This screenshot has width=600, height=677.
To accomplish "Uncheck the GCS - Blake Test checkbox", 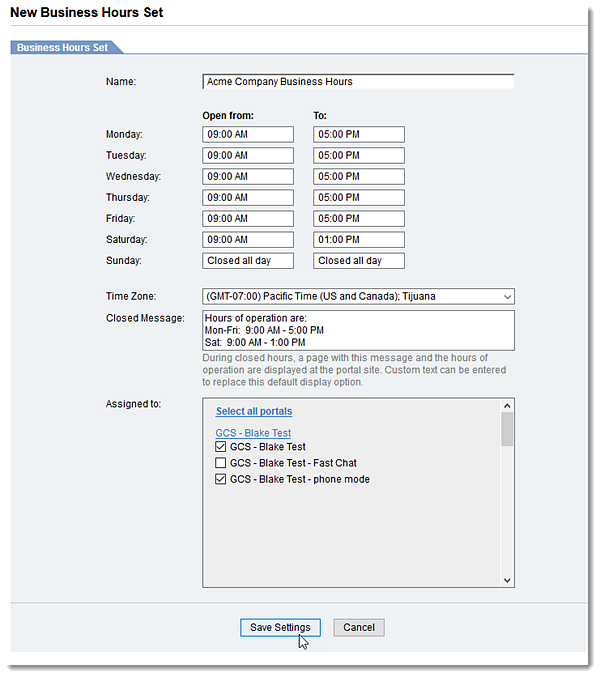I will point(220,447).
